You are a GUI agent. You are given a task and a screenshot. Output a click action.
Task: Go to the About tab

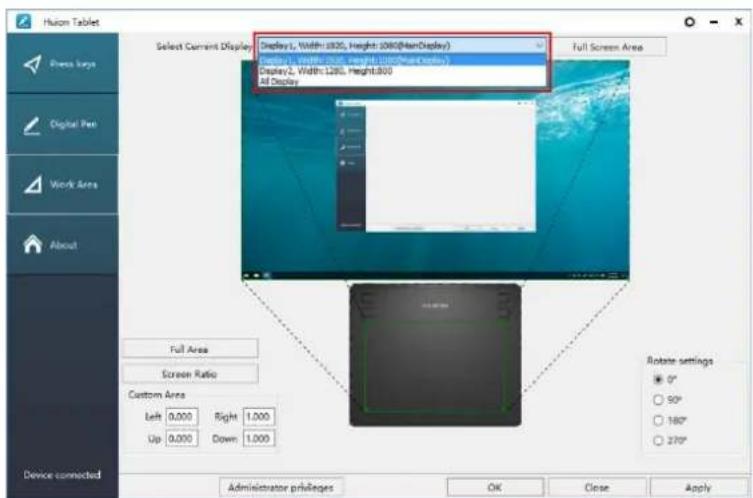62,245
